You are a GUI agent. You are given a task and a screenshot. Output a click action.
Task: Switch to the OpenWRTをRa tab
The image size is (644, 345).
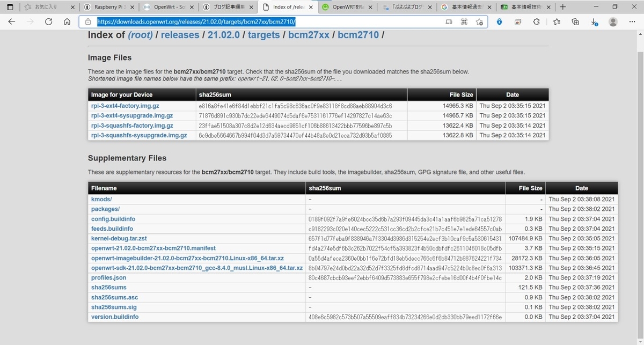click(x=347, y=8)
